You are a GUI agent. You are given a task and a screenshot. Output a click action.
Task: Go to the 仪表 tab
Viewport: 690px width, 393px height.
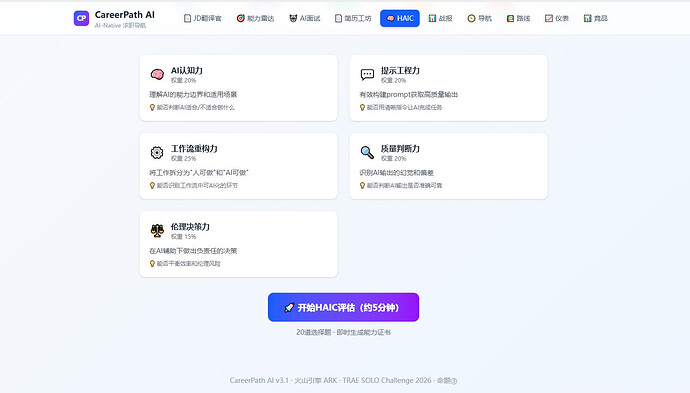(557, 18)
